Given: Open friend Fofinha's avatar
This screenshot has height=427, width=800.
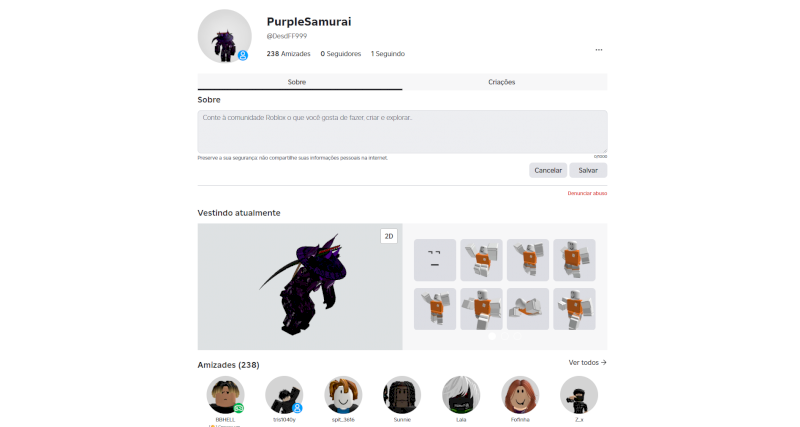Looking at the screenshot, I should [520, 395].
